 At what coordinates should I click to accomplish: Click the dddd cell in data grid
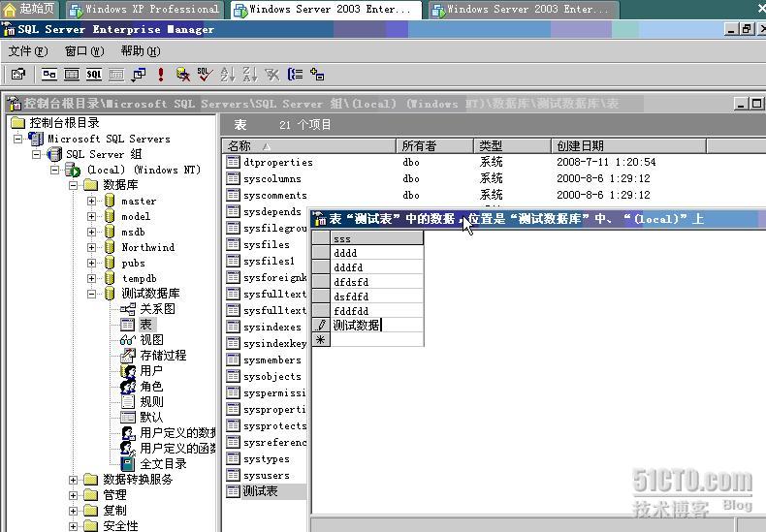377,253
